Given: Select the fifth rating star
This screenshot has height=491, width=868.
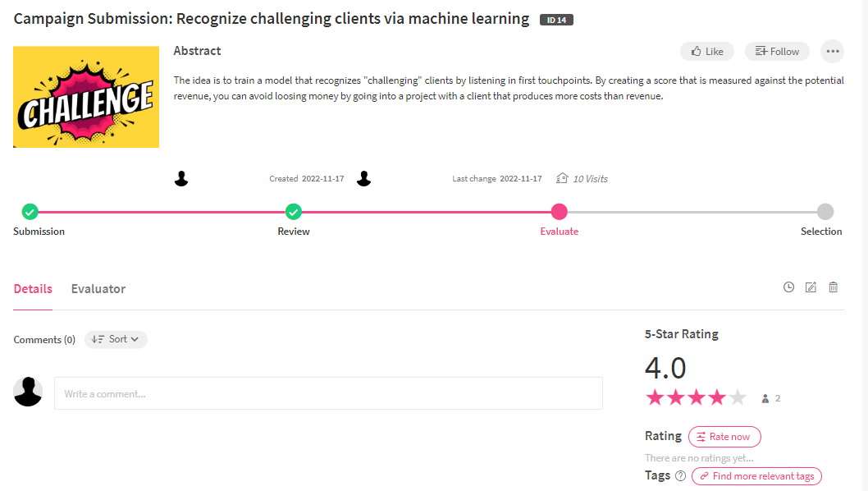Looking at the screenshot, I should [x=738, y=397].
